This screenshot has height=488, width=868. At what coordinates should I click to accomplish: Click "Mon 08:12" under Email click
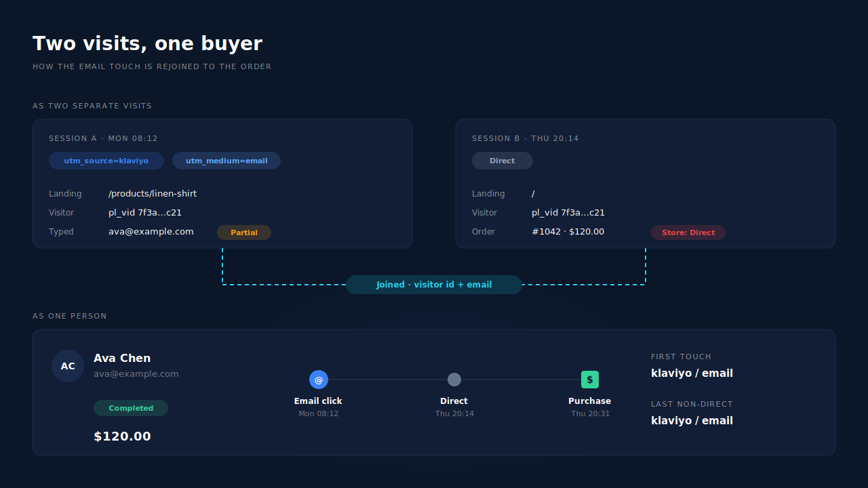point(319,413)
